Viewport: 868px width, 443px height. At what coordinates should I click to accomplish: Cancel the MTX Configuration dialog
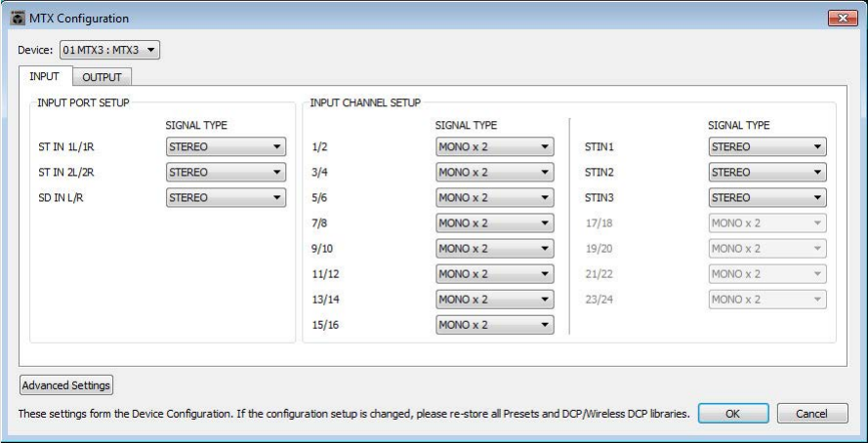pyautogui.click(x=812, y=413)
